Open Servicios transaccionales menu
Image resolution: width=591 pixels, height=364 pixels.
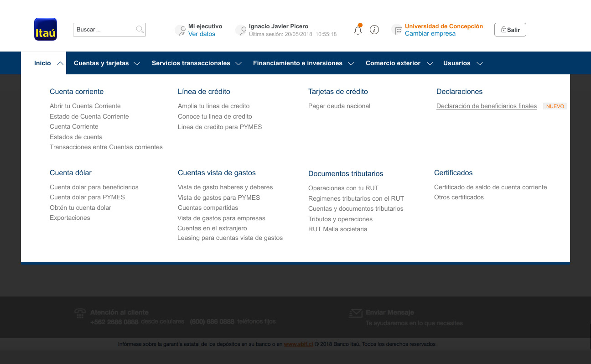191,63
